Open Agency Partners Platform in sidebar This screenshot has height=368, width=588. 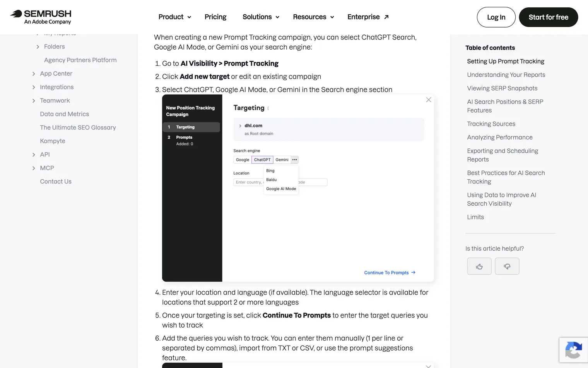pyautogui.click(x=80, y=60)
